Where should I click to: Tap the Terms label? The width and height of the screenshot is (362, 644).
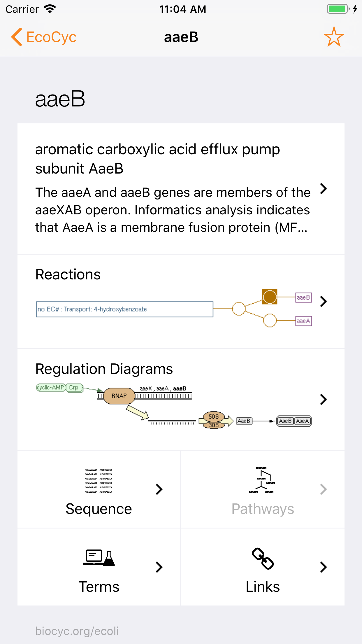(x=99, y=587)
